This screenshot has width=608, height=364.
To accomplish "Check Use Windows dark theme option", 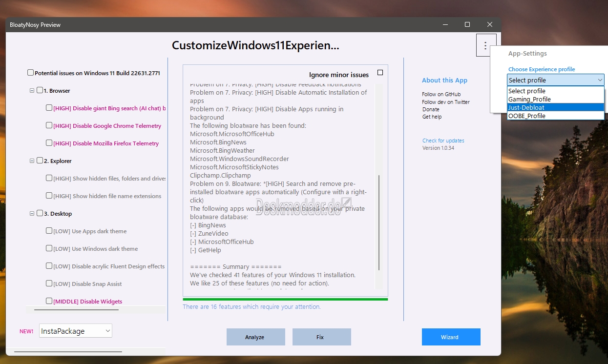I will pos(49,248).
